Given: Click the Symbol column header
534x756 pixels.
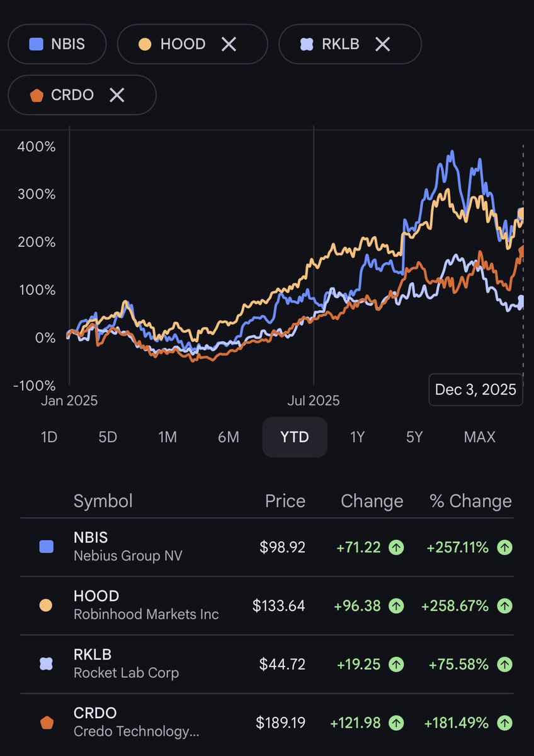Looking at the screenshot, I should [103, 501].
